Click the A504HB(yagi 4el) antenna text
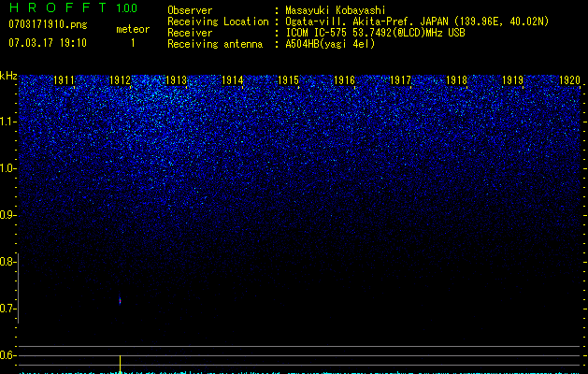 point(330,44)
